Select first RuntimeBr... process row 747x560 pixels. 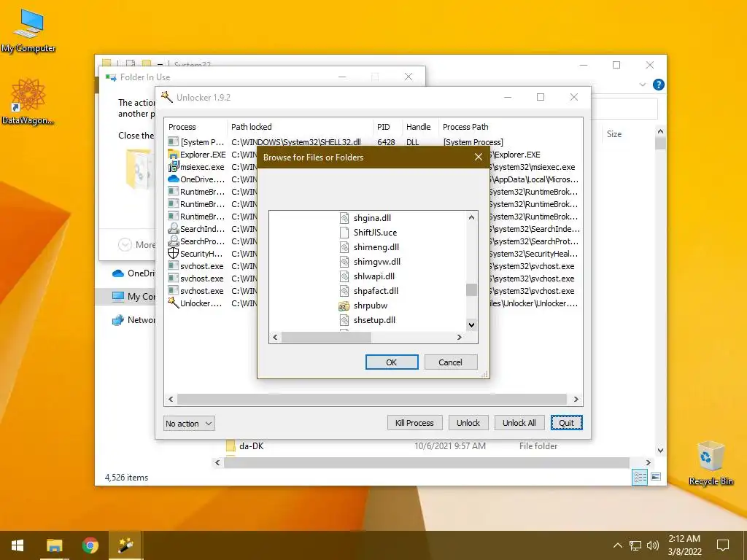[x=373, y=192]
